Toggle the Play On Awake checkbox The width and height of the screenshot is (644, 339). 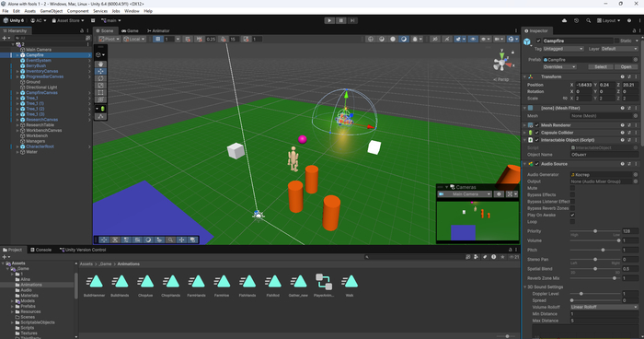click(572, 215)
